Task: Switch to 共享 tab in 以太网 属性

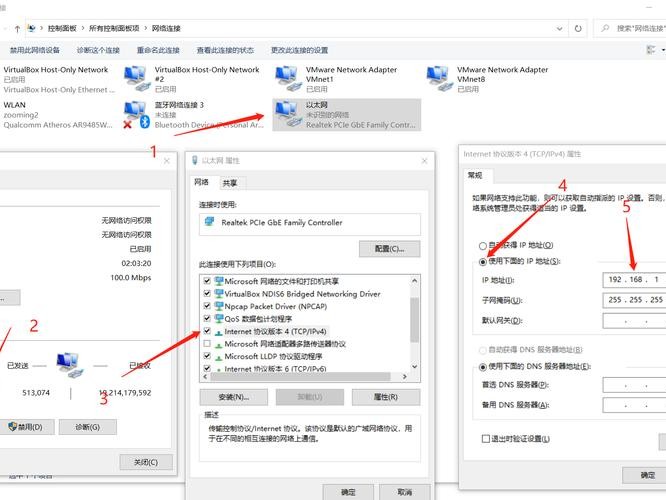Action: click(x=230, y=183)
